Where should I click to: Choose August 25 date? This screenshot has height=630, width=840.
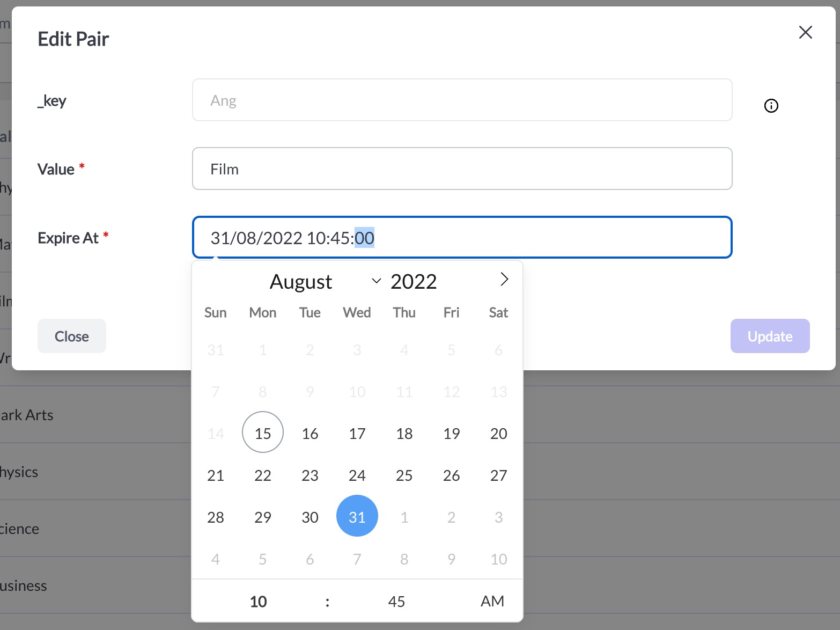[404, 474]
